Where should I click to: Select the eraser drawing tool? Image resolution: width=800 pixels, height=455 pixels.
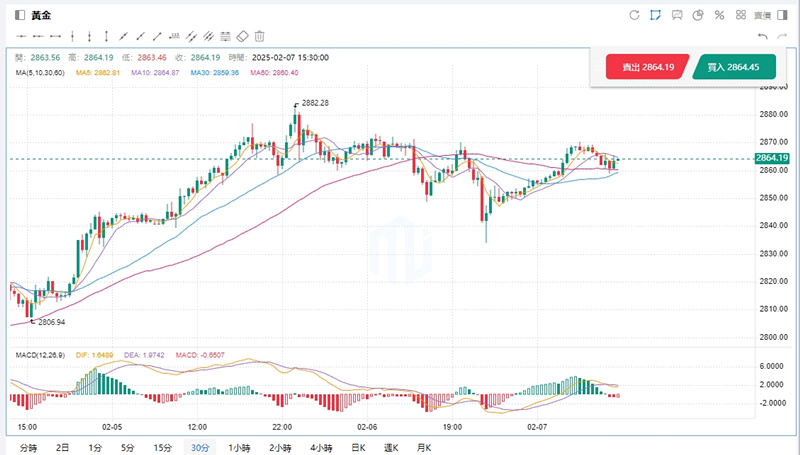pyautogui.click(x=240, y=36)
